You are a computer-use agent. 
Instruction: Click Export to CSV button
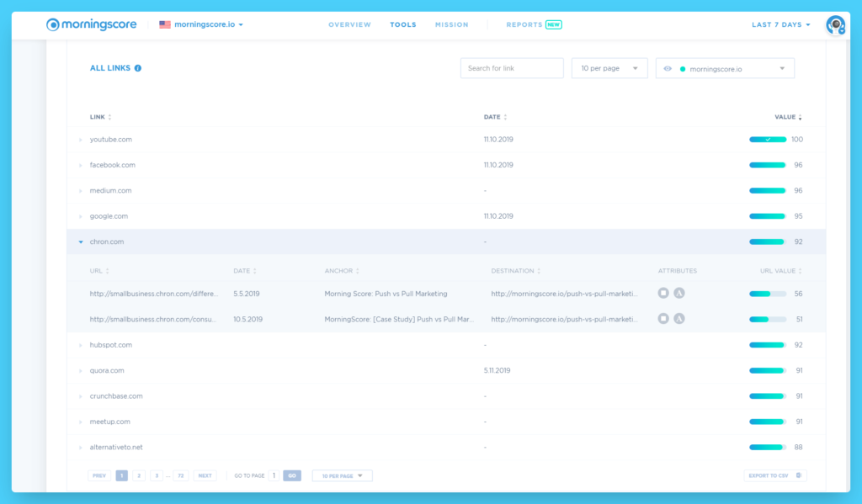coord(775,475)
